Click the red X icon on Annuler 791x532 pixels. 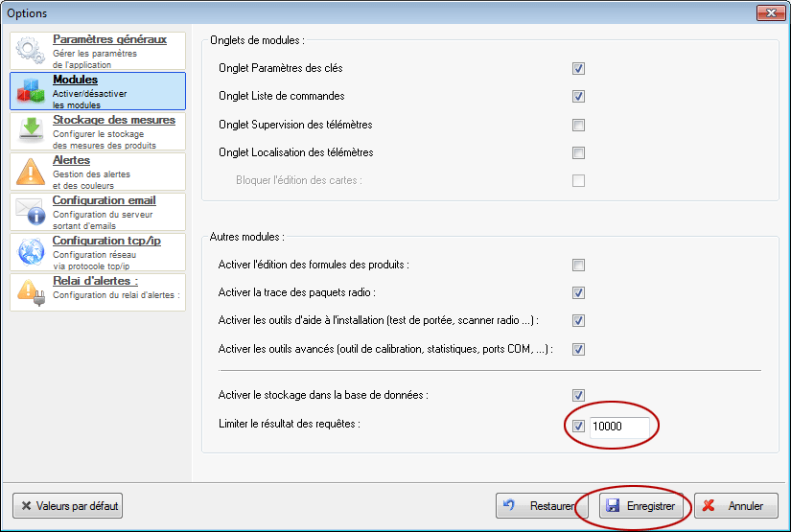click(x=709, y=505)
